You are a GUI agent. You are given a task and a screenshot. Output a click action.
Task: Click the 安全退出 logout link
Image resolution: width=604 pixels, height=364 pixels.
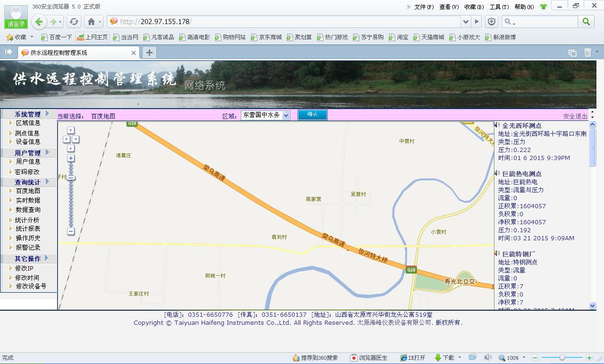575,116
